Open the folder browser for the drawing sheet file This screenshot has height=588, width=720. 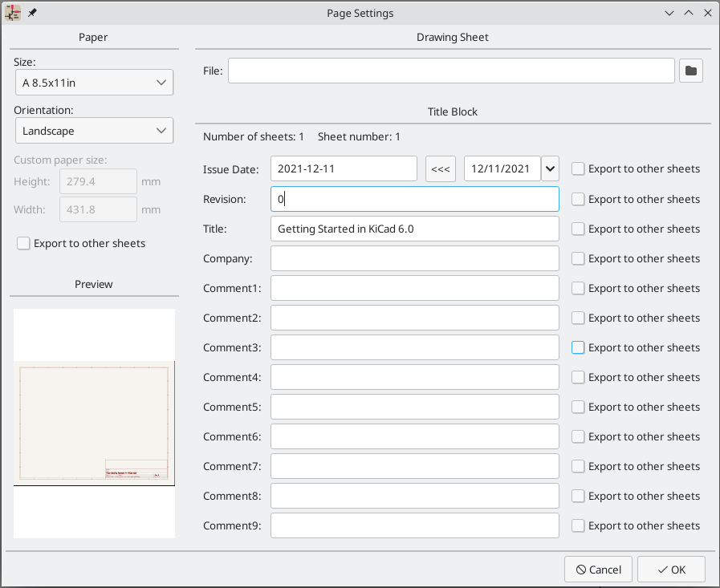tap(691, 71)
